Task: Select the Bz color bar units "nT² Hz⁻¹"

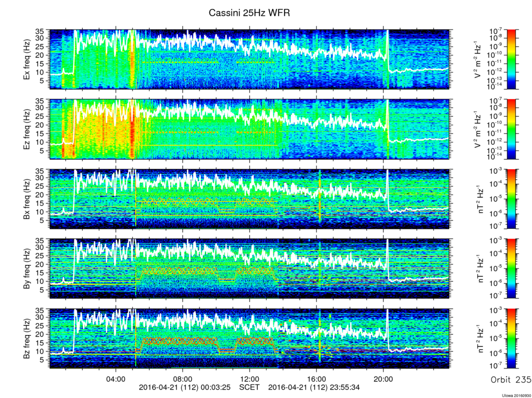Action: 480,338
